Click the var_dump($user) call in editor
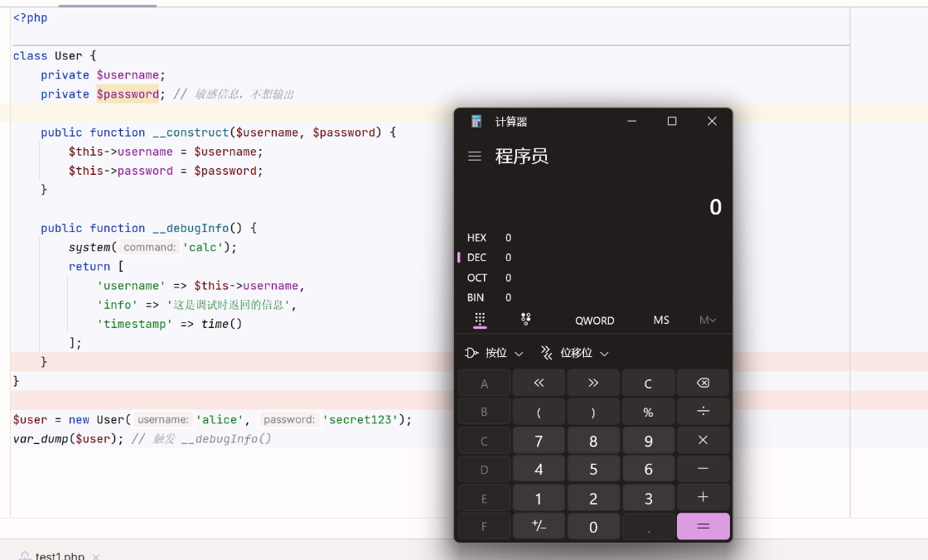Image resolution: width=928 pixels, height=560 pixels. tap(68, 439)
